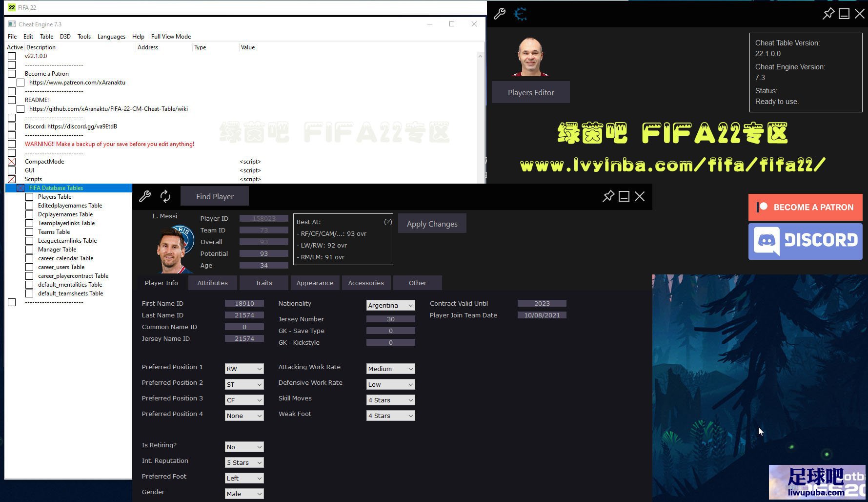Enable default_teamsheets Table checkbox
The height and width of the screenshot is (502, 868).
[29, 293]
